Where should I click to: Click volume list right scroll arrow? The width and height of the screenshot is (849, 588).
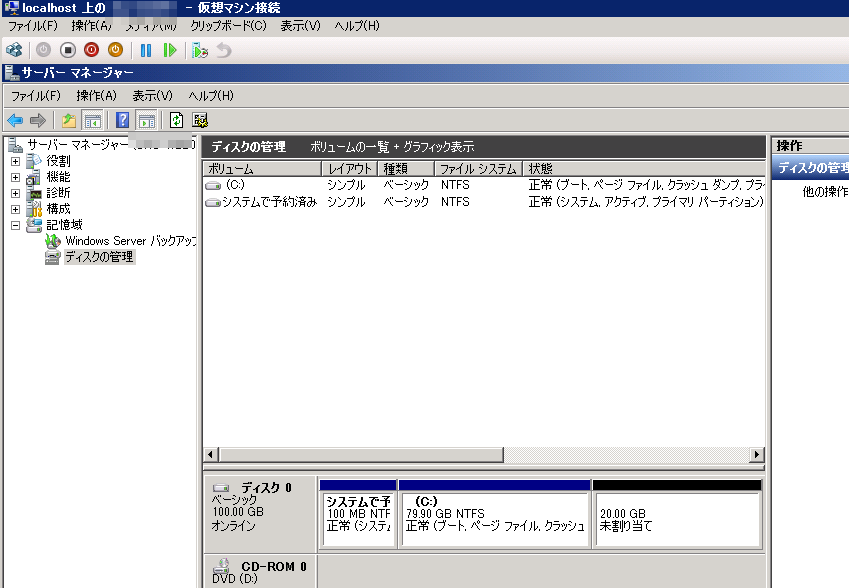coord(756,455)
